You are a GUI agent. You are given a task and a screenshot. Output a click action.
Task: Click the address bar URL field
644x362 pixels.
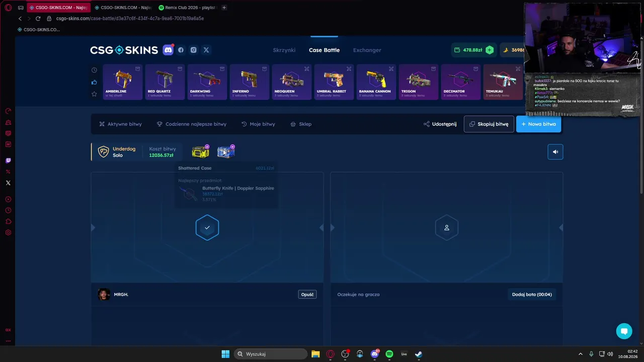coord(130,19)
